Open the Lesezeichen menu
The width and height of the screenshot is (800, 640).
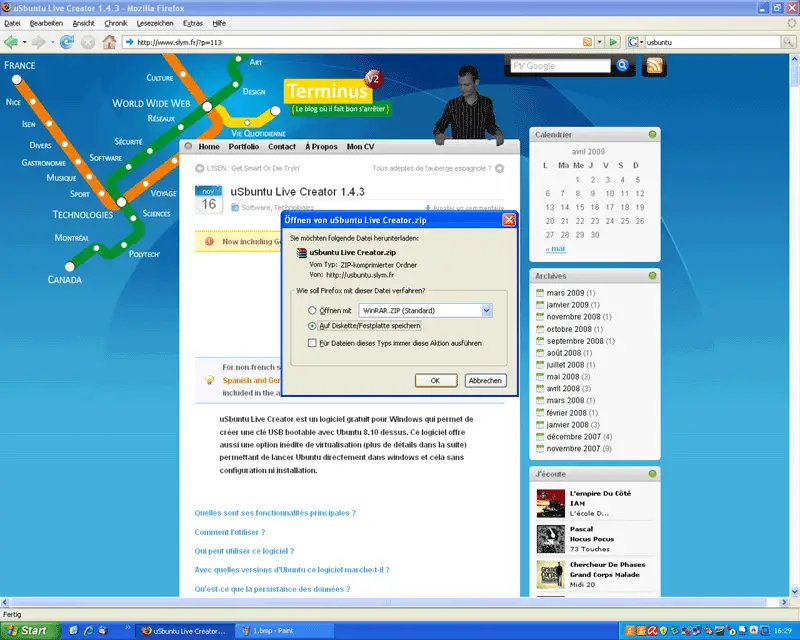coord(155,23)
